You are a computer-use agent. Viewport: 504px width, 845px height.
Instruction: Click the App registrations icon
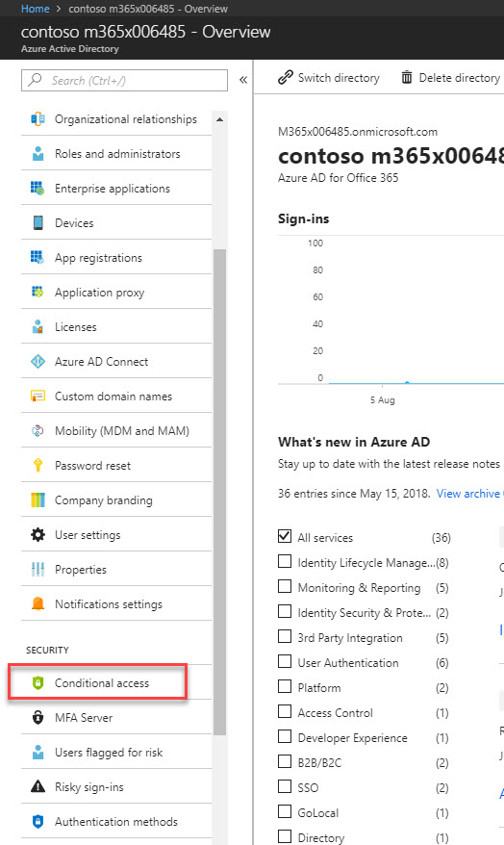[x=38, y=258]
